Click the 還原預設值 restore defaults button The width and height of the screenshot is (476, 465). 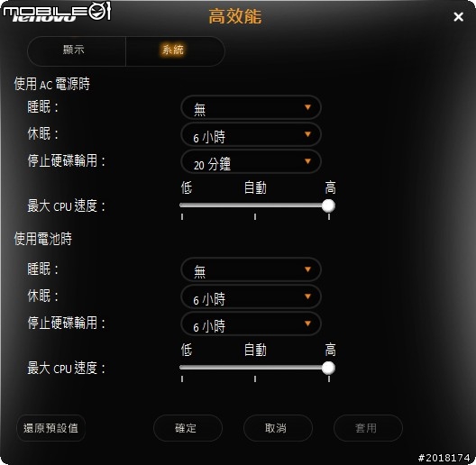click(x=50, y=428)
